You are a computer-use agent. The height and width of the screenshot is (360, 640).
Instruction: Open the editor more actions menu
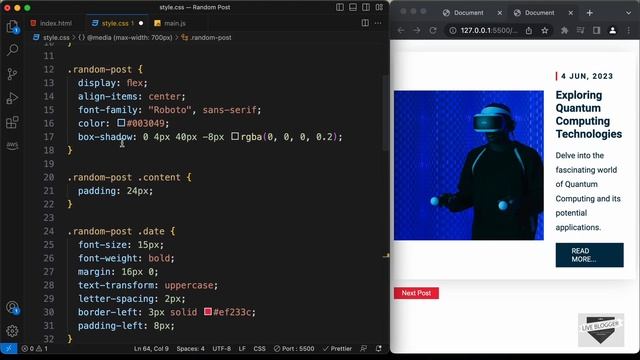pos(378,23)
